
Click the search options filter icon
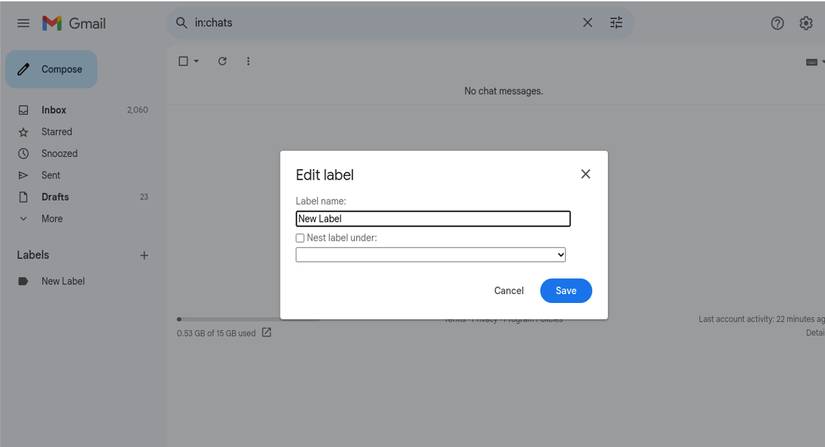pos(616,23)
